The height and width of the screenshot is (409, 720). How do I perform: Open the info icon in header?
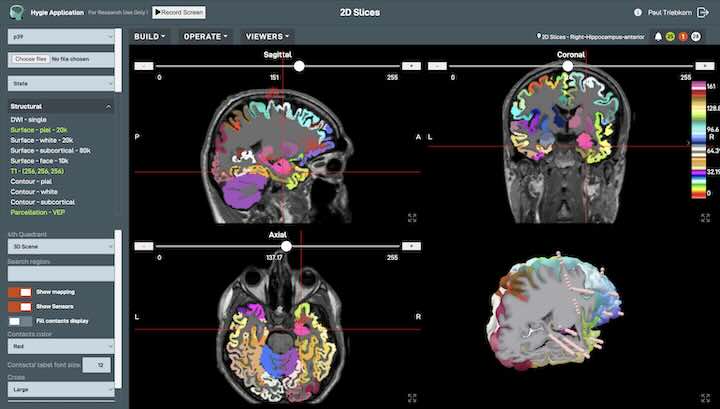(638, 12)
